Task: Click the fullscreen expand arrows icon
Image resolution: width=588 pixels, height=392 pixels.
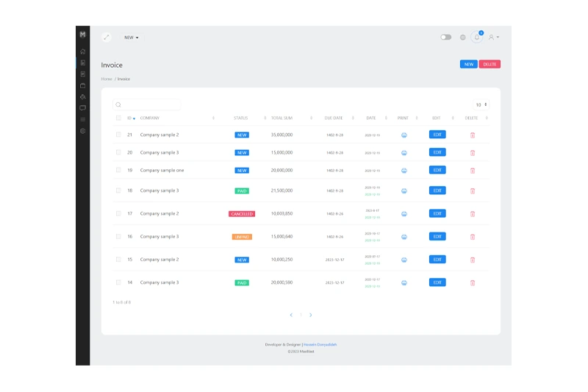Action: tap(107, 37)
